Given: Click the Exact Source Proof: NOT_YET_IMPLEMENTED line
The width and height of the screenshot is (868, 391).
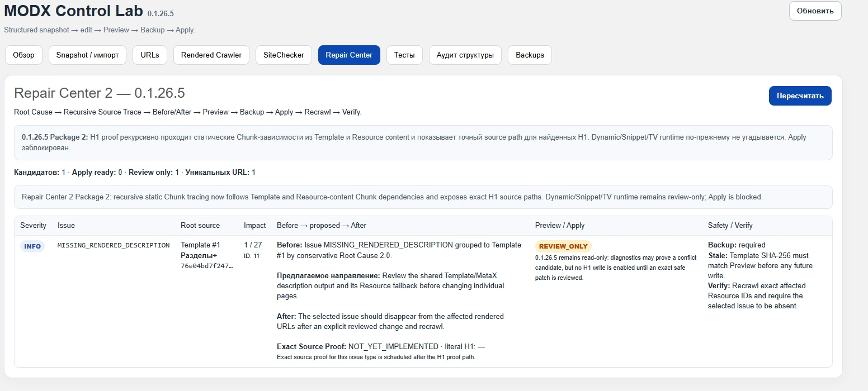Looking at the screenshot, I should click(381, 347).
